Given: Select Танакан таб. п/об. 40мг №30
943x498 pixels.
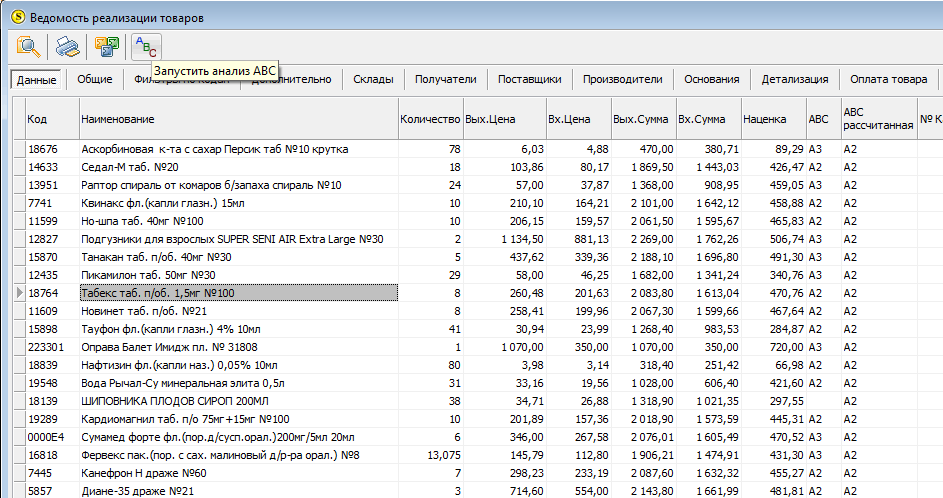Looking at the screenshot, I should click(478, 257).
